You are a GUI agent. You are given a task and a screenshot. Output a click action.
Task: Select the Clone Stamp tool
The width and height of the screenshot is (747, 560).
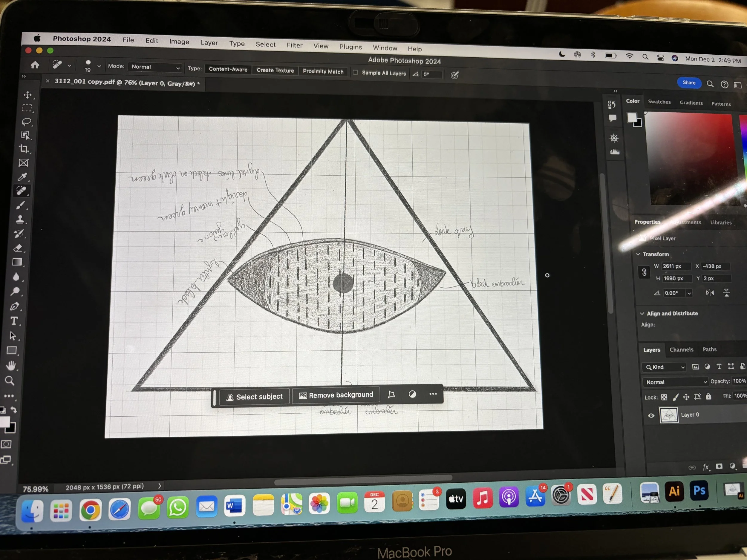tap(20, 220)
